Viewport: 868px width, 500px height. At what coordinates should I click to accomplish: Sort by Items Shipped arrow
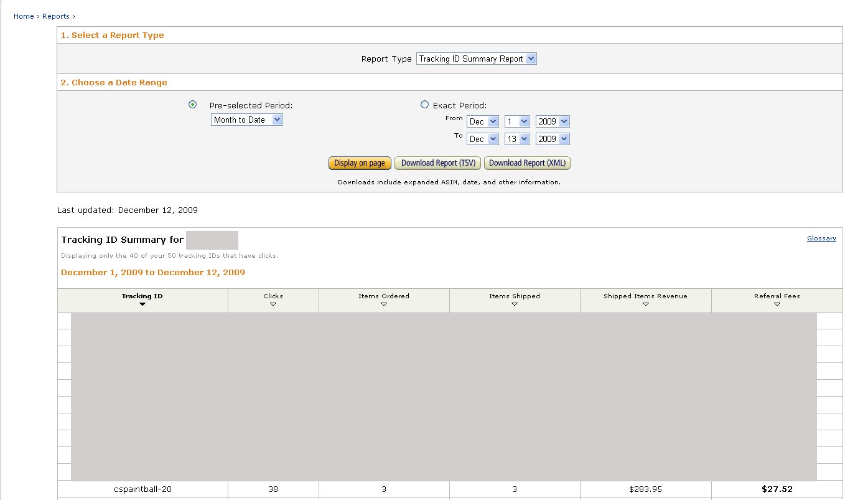pyautogui.click(x=515, y=304)
